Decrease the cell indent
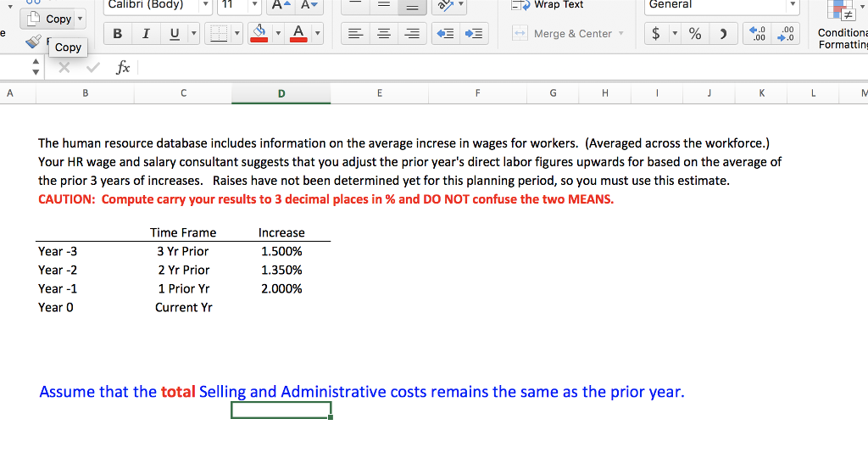Screen dimensions: 868x469 448,34
